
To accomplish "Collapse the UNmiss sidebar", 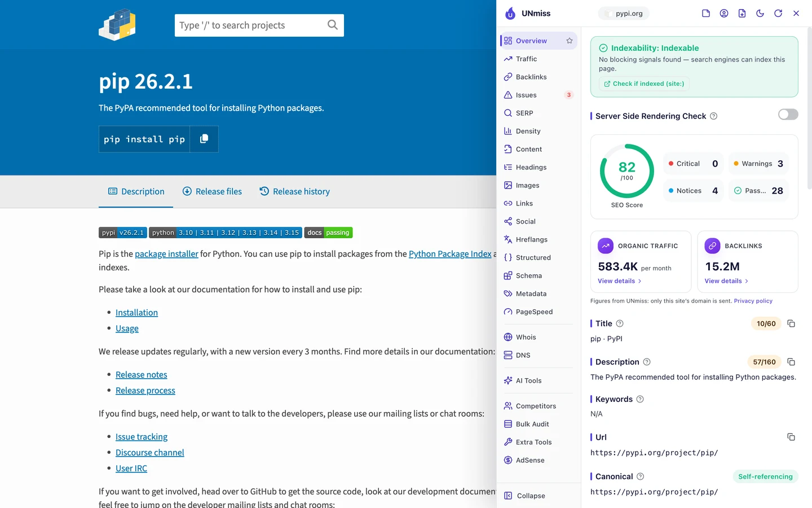I will pyautogui.click(x=524, y=496).
